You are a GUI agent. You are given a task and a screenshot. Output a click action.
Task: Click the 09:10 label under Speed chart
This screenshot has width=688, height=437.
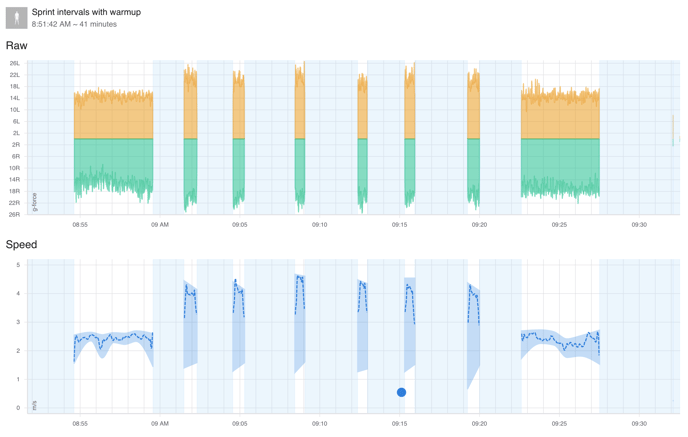(x=319, y=424)
